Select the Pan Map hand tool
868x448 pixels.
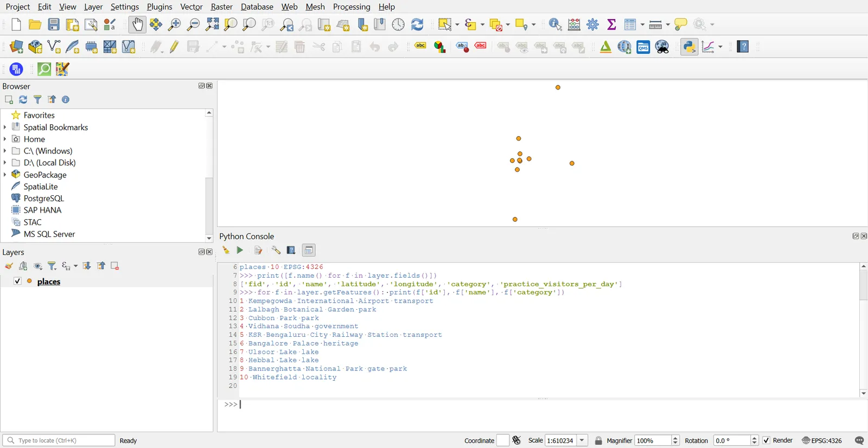[x=138, y=24]
